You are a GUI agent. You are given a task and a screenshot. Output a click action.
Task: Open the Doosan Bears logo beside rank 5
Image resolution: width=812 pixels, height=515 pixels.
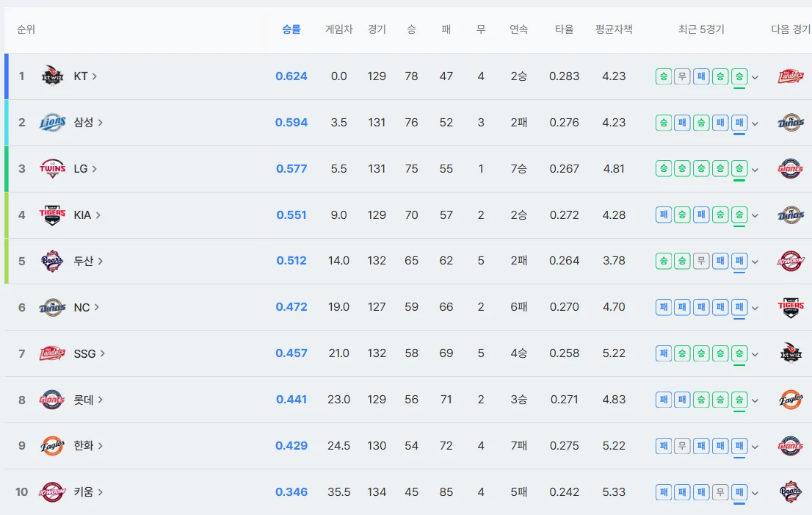coord(52,261)
